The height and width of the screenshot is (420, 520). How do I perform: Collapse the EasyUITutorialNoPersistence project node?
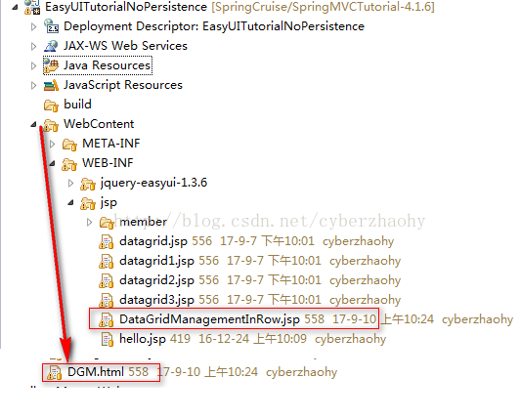(15, 7)
